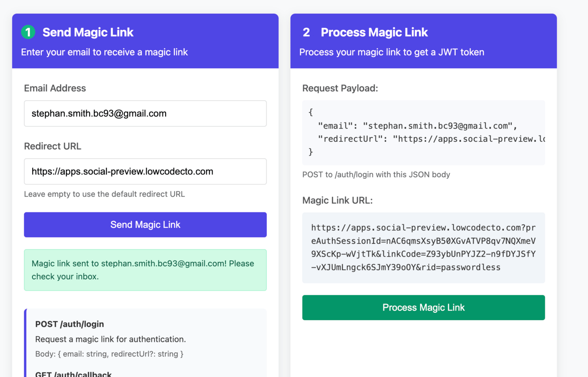Focus the Email Address input field
The height and width of the screenshot is (377, 588).
click(145, 114)
